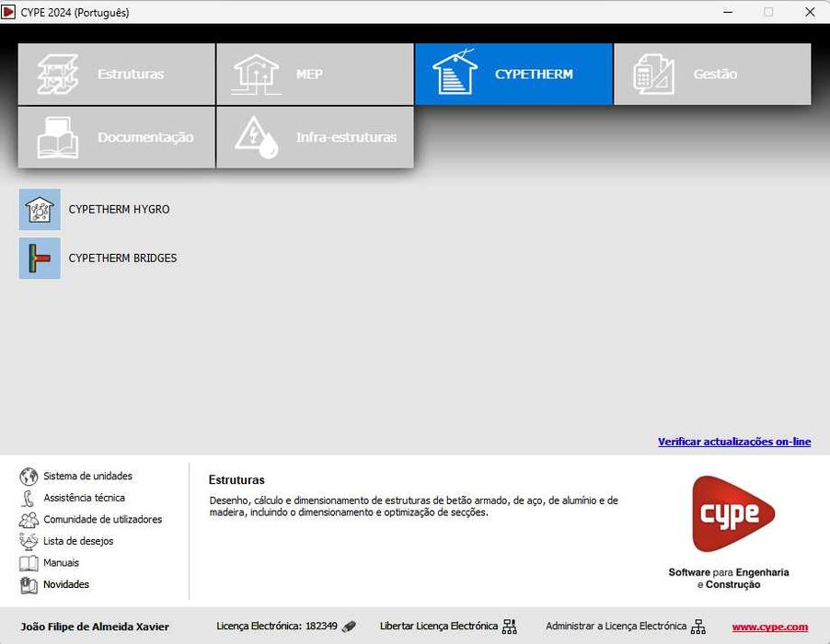Open the Estruturas category tile
830x644 pixels.
tap(117, 75)
